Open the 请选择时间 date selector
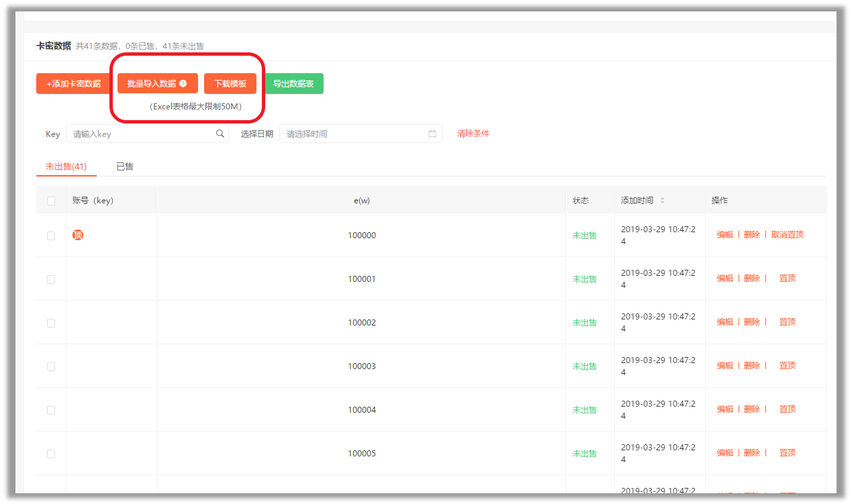Viewport: 852px width, 504px height. pos(361,134)
